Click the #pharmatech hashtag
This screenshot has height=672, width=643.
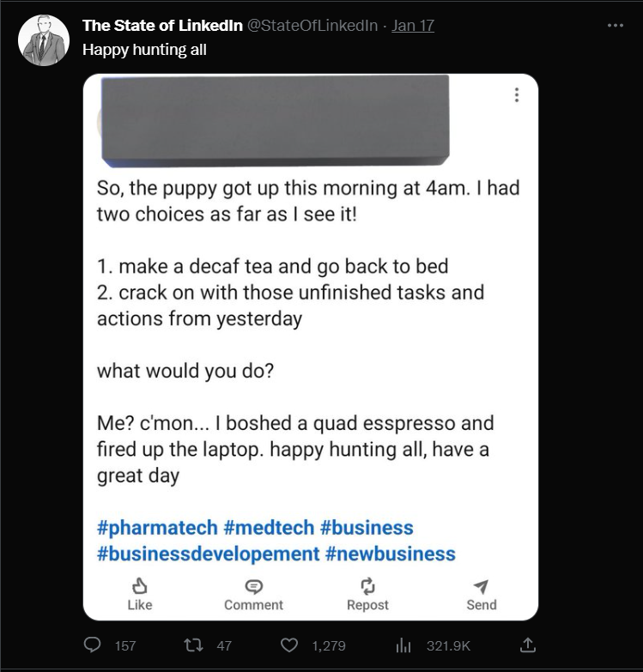pos(157,527)
